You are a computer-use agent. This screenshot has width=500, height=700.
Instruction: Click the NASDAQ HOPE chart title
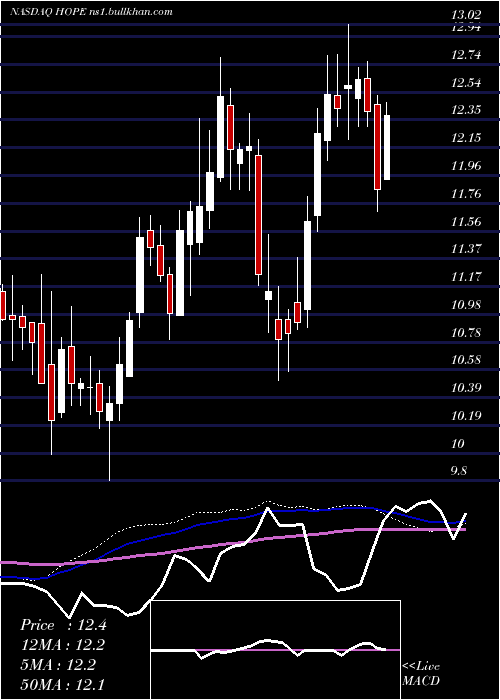[x=91, y=12]
